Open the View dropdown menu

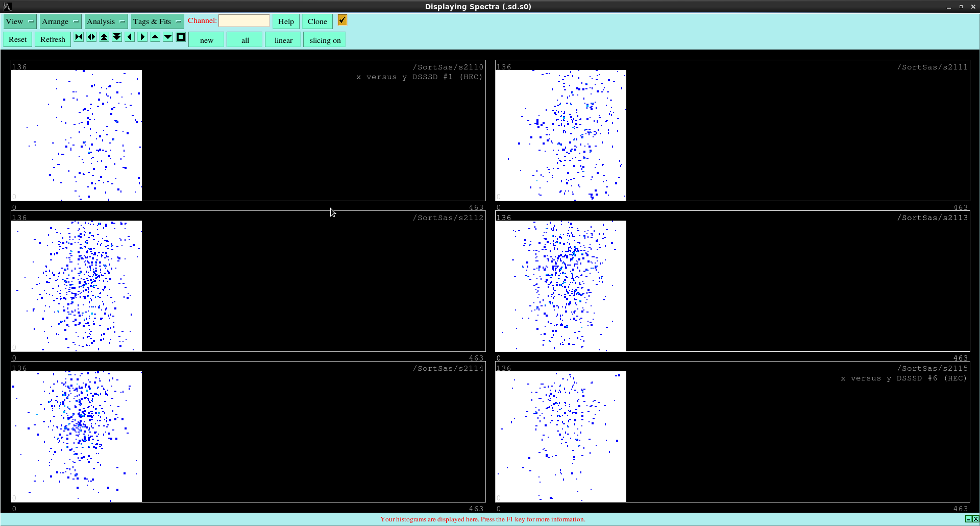pyautogui.click(x=19, y=21)
